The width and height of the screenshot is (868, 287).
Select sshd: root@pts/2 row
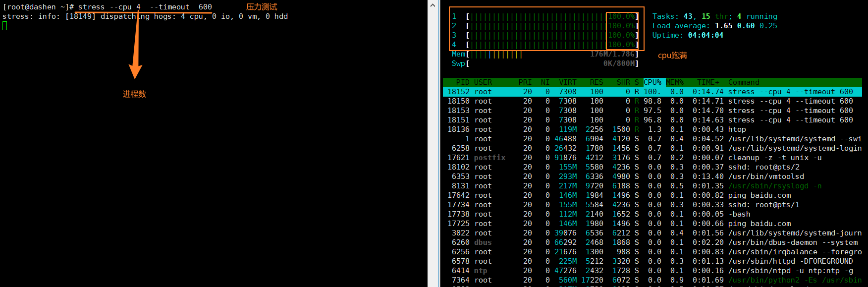pyautogui.click(x=652, y=167)
